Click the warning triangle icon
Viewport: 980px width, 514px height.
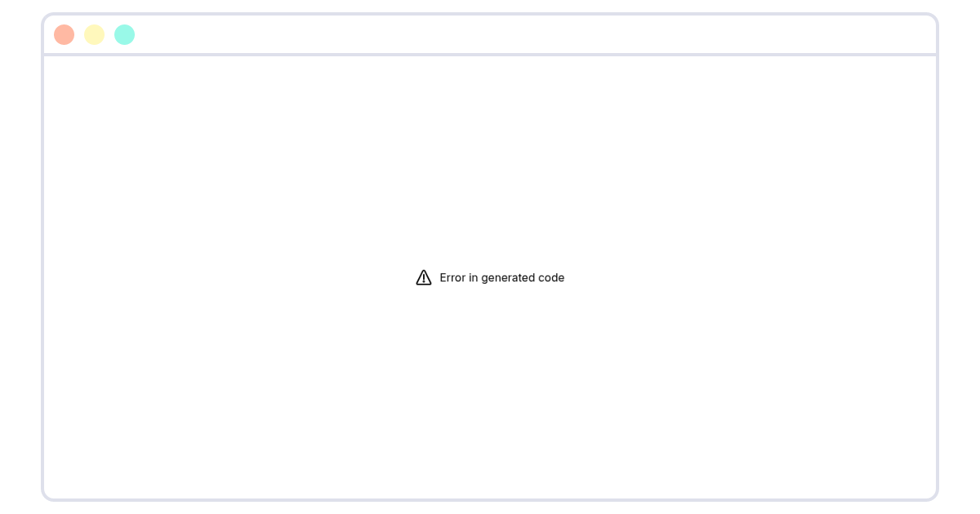pos(423,277)
